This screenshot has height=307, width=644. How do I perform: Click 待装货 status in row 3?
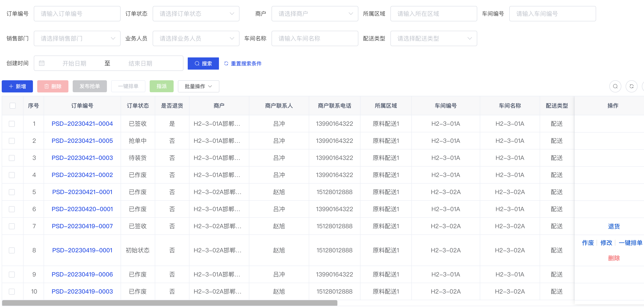[x=138, y=158]
